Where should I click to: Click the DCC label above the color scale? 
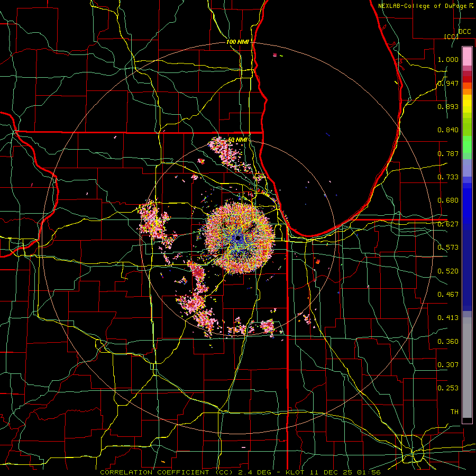click(x=465, y=32)
